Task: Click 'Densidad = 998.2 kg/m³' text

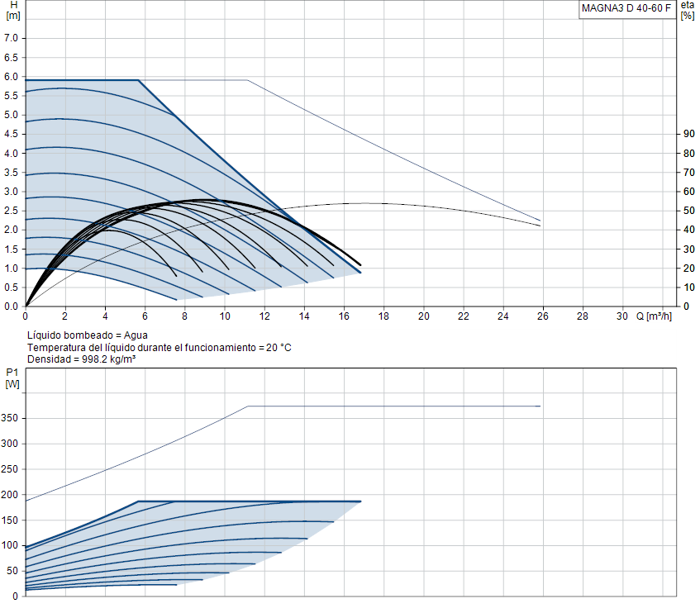Action: tap(81, 359)
